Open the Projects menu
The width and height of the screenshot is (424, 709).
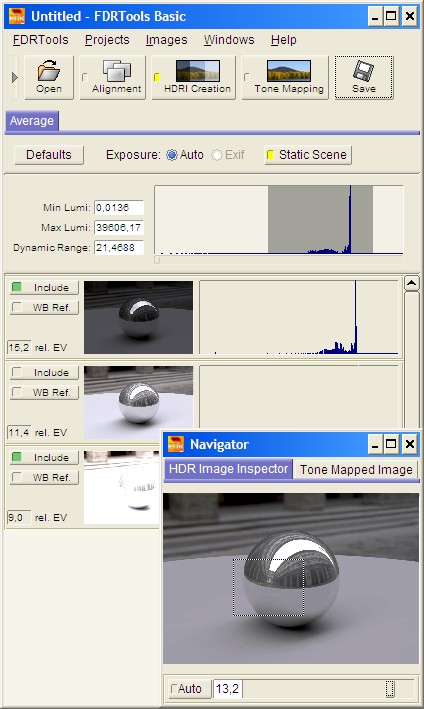tap(107, 40)
